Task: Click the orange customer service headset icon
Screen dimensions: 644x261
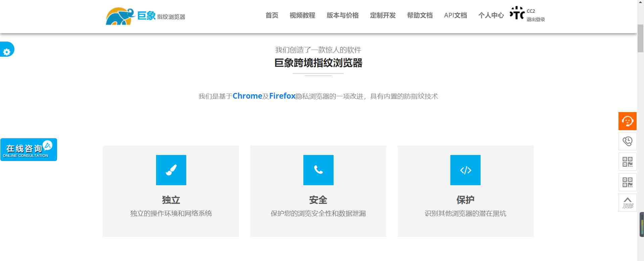Action: 627,121
